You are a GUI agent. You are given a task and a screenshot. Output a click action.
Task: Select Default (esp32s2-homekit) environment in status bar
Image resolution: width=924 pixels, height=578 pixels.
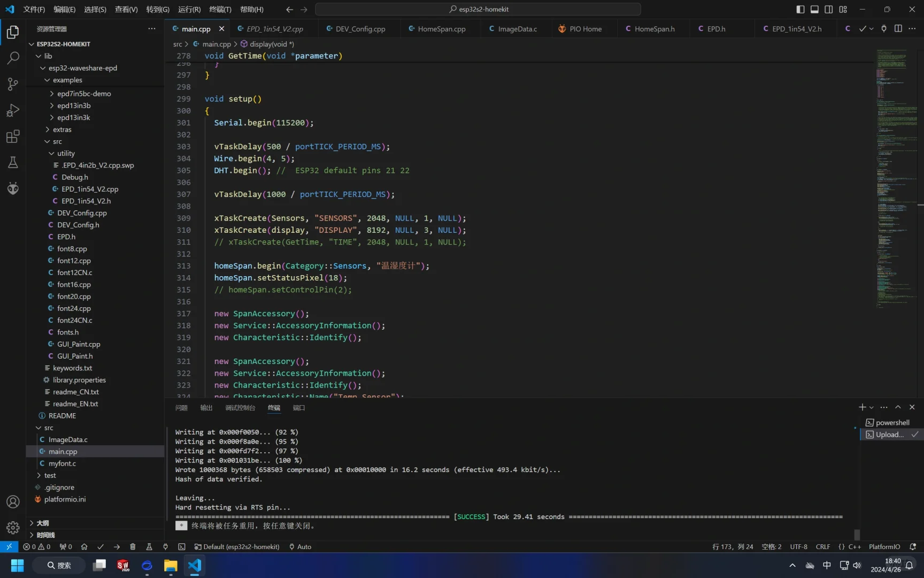click(237, 547)
